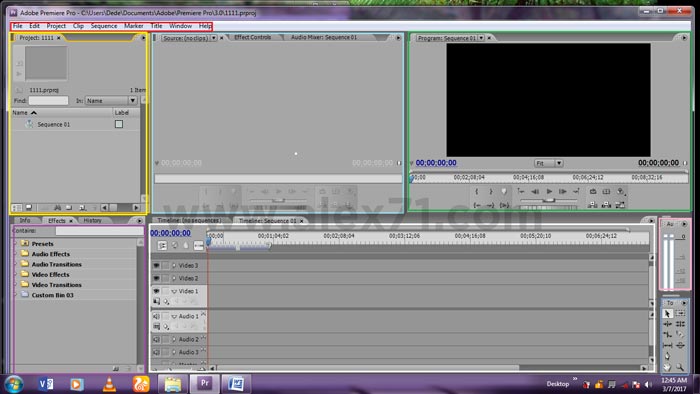Click the Loop button in Program monitor
Image resolution: width=700 pixels, height=394 pixels.
(x=593, y=191)
